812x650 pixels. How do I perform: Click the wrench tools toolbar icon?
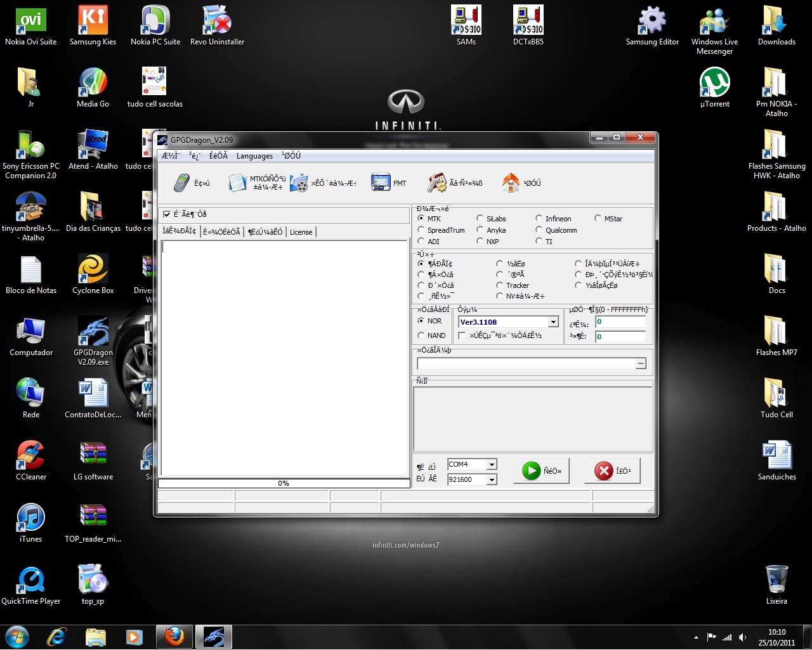pyautogui.click(x=436, y=183)
